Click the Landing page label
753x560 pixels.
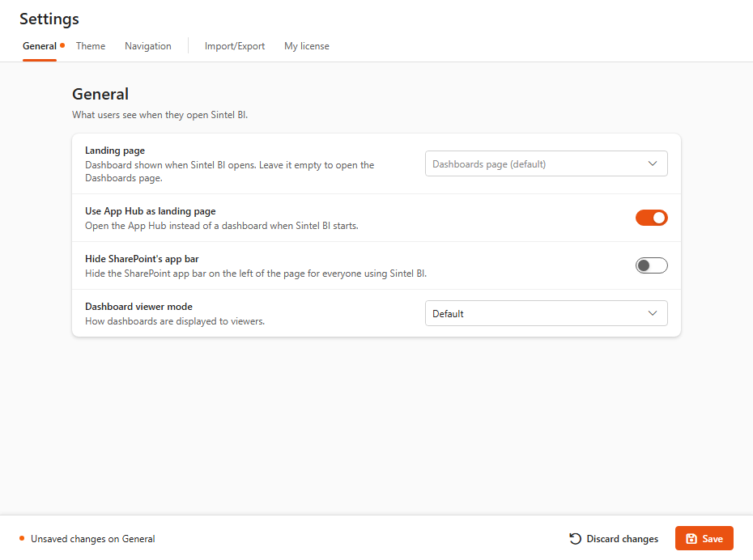coord(115,151)
